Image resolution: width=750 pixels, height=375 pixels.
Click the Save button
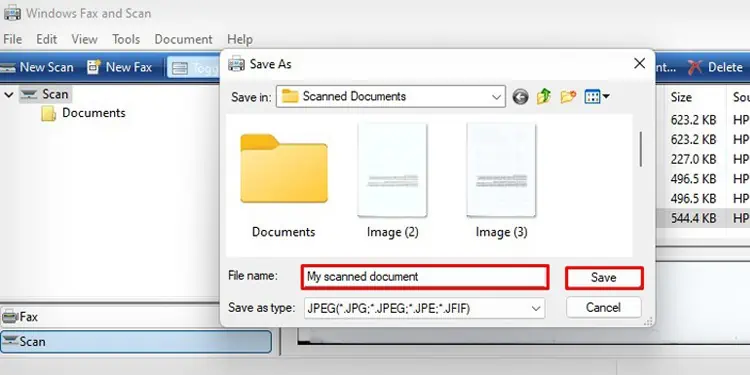pos(604,278)
